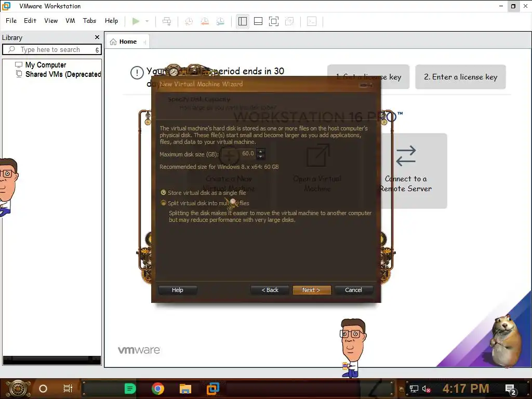Viewport: 532px width, 399px height.
Task: Click Next in the wizard
Action: pyautogui.click(x=312, y=290)
